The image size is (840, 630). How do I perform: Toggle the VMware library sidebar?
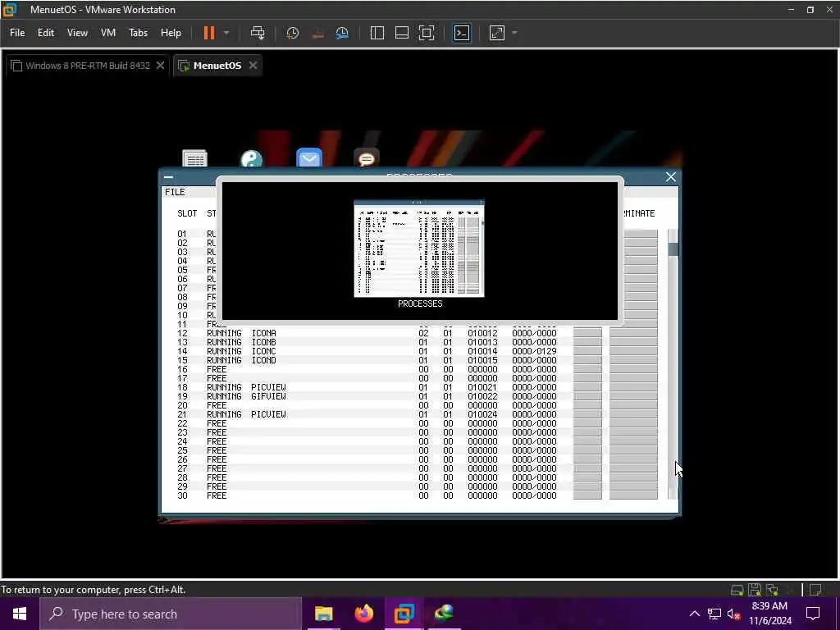(377, 33)
